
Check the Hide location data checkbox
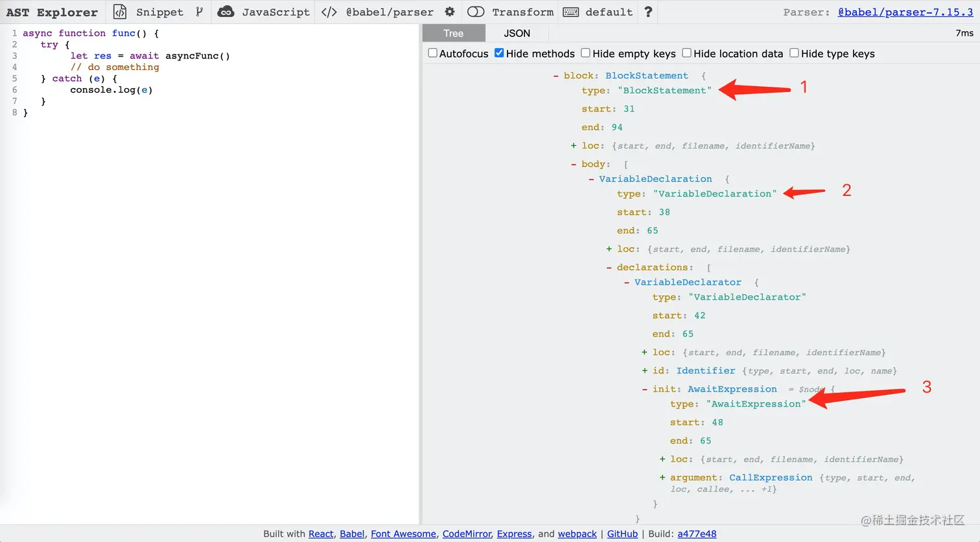point(687,53)
